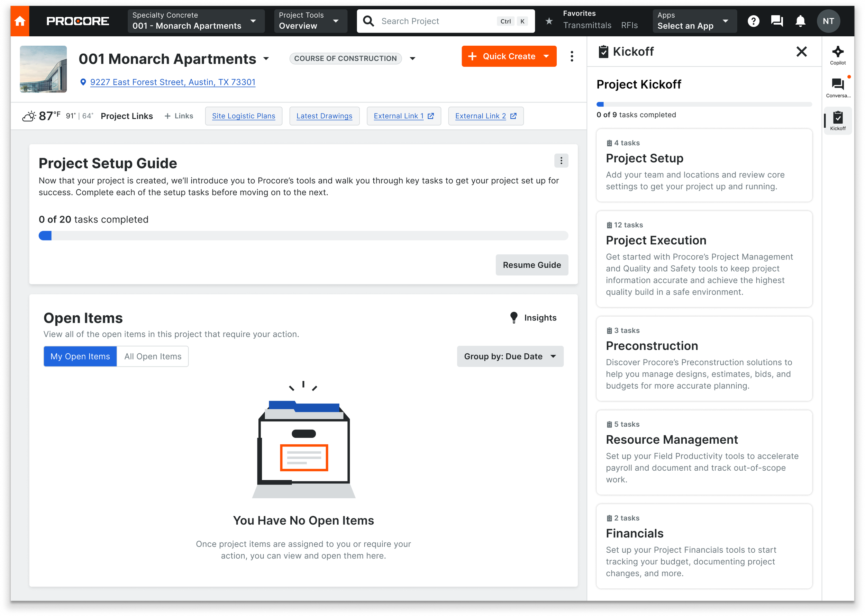Click the top bar chat bubble icon

coord(777,21)
